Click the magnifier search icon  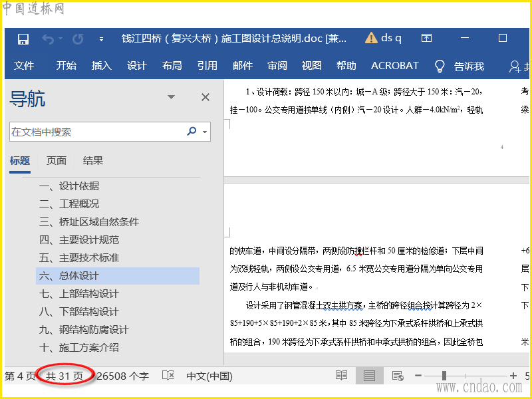[192, 131]
